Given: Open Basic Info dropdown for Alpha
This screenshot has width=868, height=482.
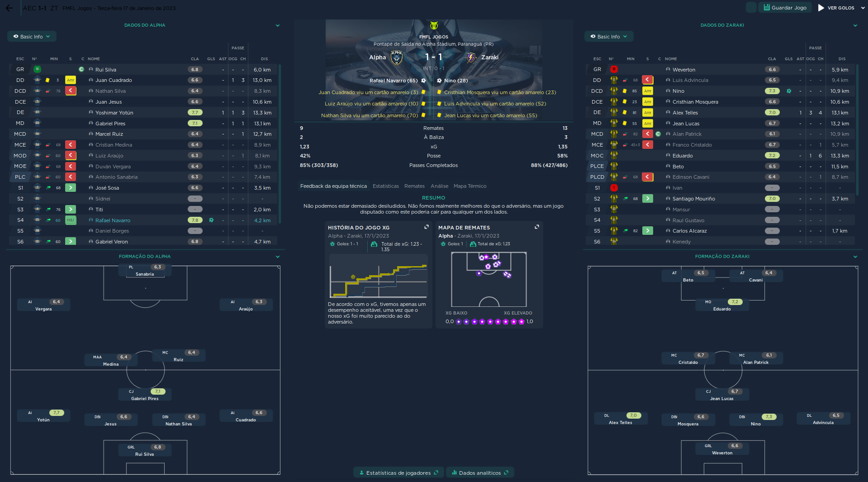Looking at the screenshot, I should [x=32, y=37].
